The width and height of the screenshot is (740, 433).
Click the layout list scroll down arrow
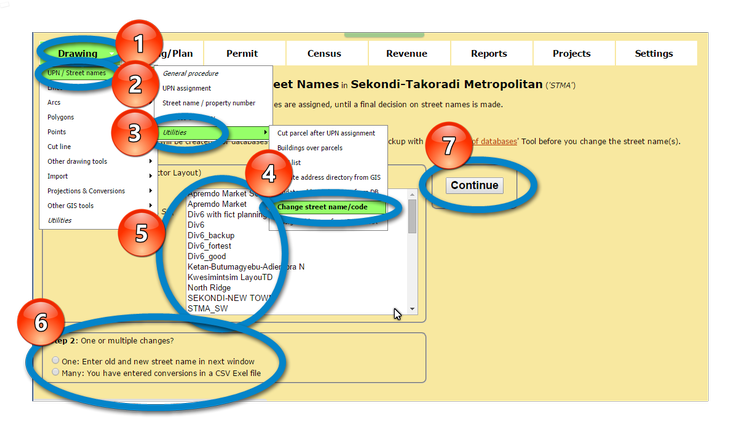[x=412, y=309]
